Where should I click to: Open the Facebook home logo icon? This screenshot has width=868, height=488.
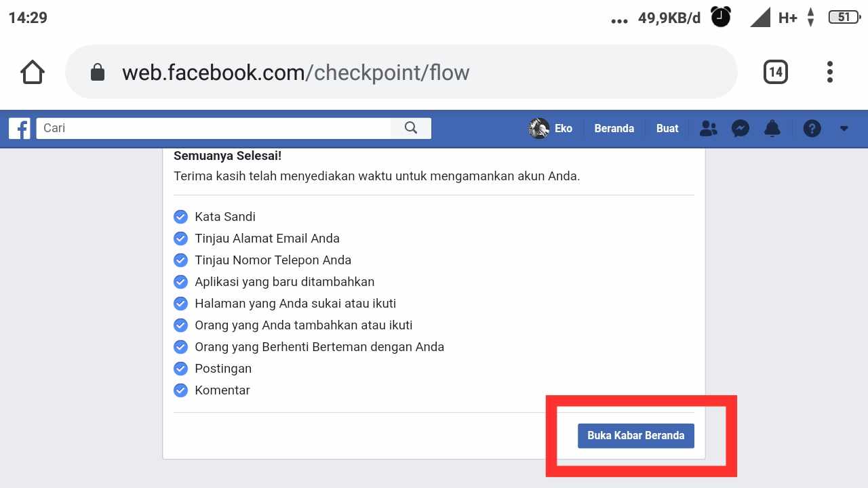19,128
